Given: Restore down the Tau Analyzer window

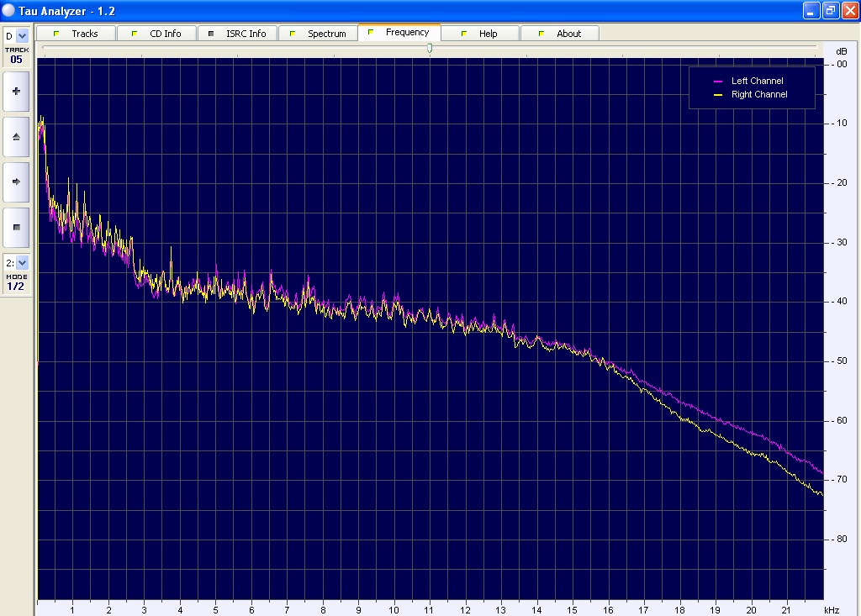Looking at the screenshot, I should tap(829, 10).
